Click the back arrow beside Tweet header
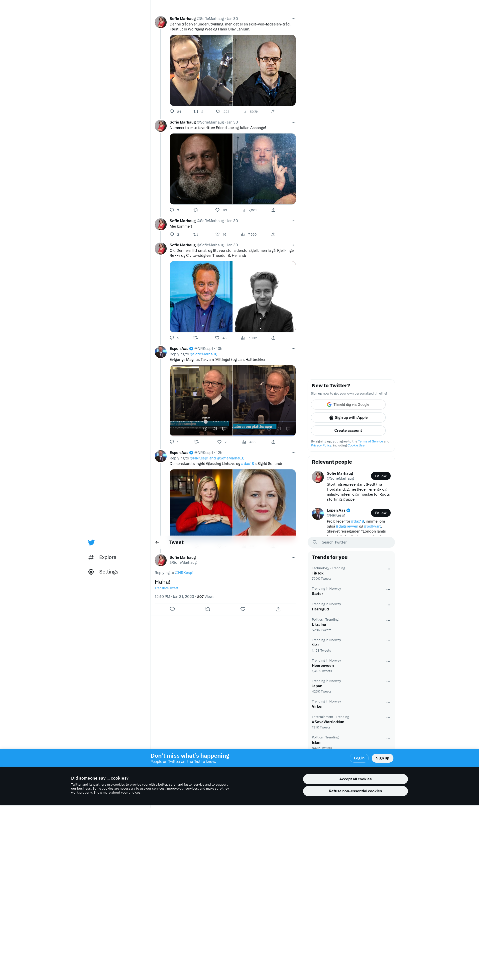The image size is (479, 980). 157,543
